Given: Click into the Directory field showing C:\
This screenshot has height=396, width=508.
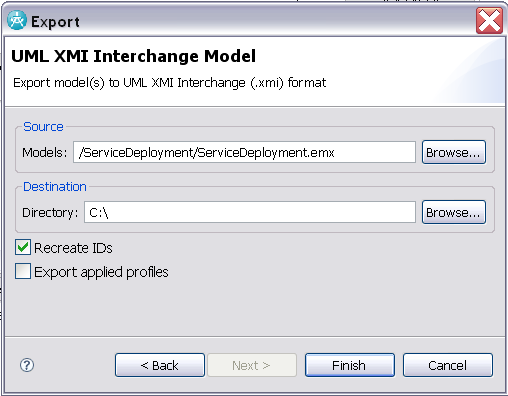Looking at the screenshot, I should 250,212.
